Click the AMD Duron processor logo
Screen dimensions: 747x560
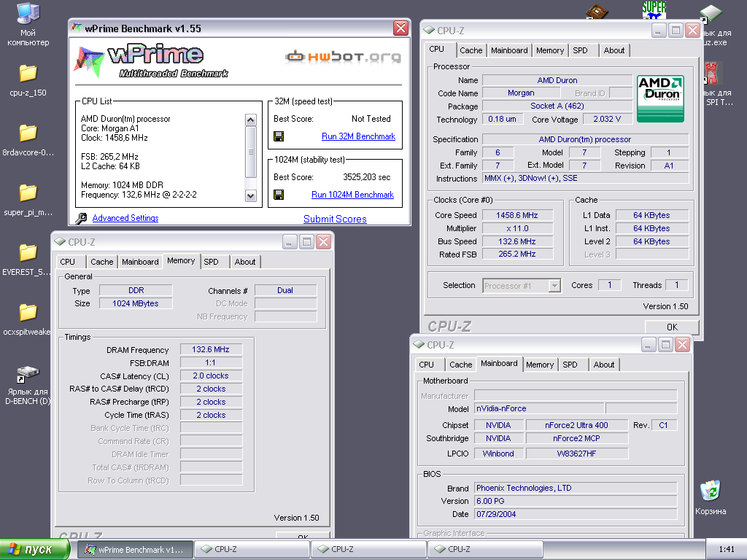[660, 98]
